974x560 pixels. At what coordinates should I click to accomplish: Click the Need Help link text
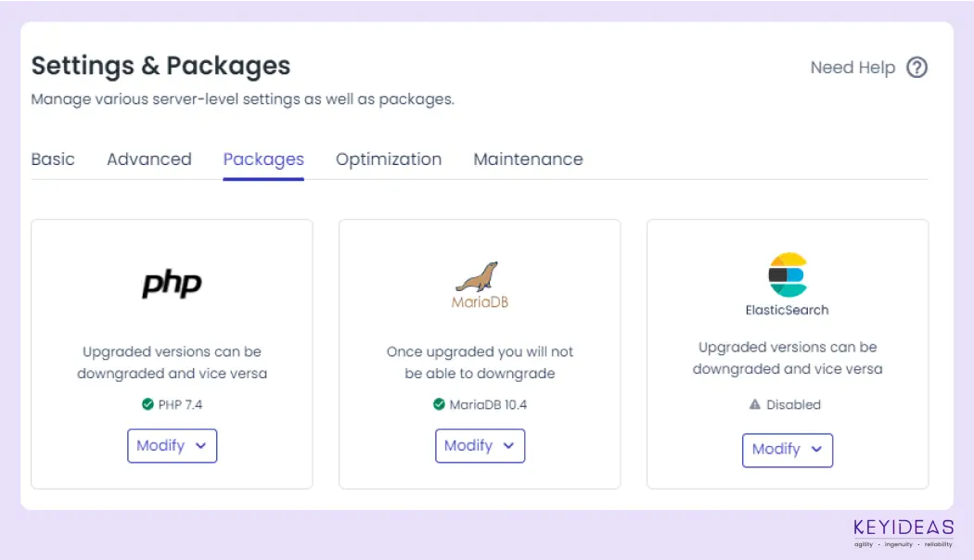[x=852, y=67]
